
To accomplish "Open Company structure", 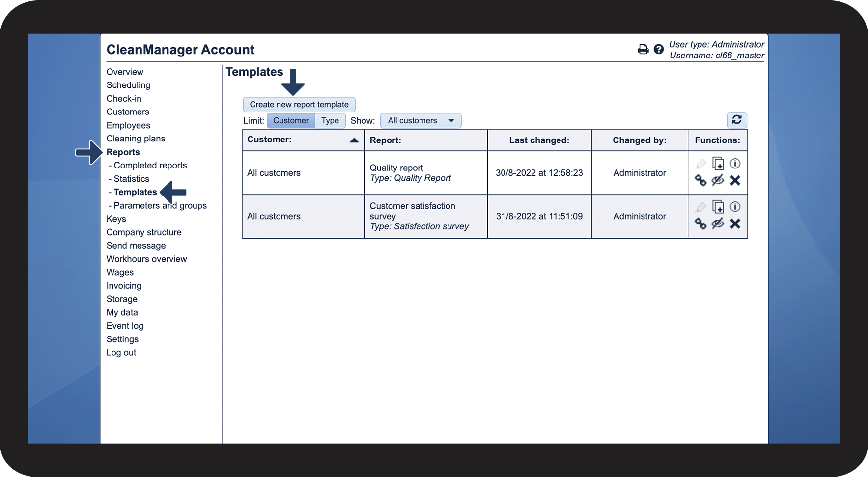I will [x=144, y=232].
